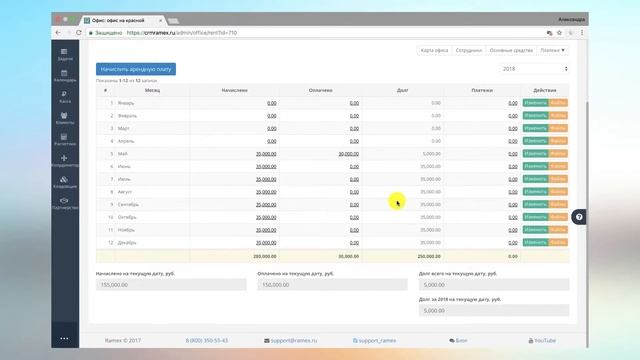Open the Июнь accrued amount 35,000.00
The image size is (640, 360).
pyautogui.click(x=266, y=167)
